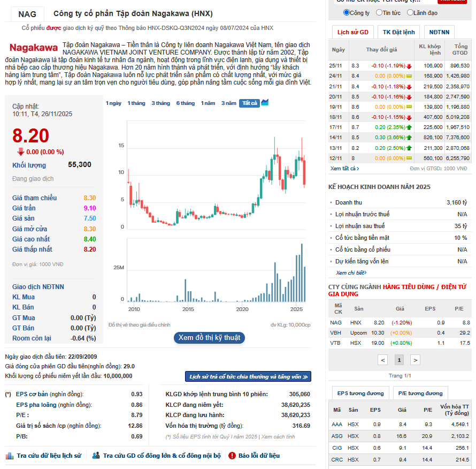Click the Khối lượng value 55,300
The width and height of the screenshot is (476, 469).
80,165
